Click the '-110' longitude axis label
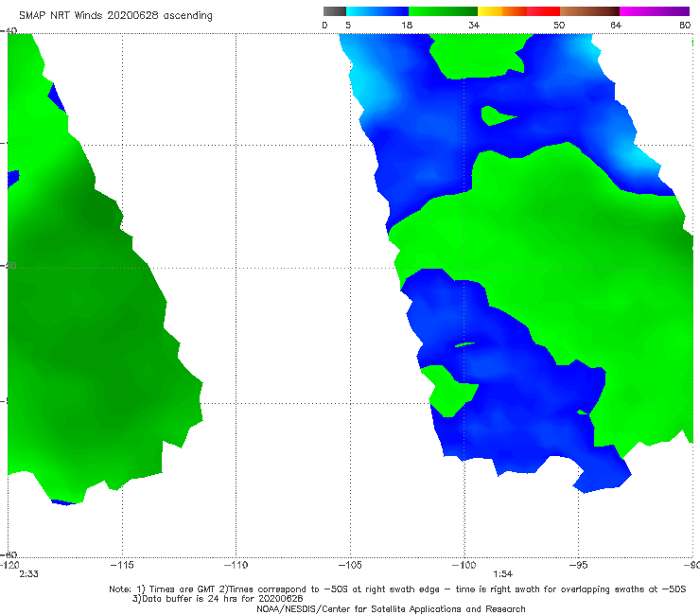The height and width of the screenshot is (615, 700). (236, 565)
